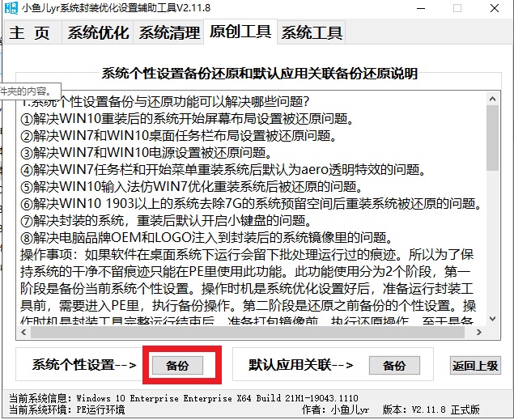The image size is (514, 420).
Task: Click the 系统个性设置--> label
Action: click(x=85, y=366)
